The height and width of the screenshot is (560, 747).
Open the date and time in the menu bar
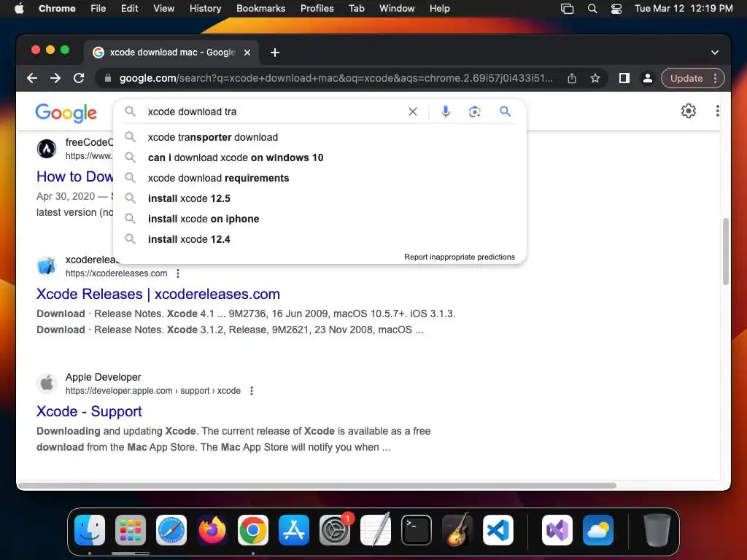(683, 9)
